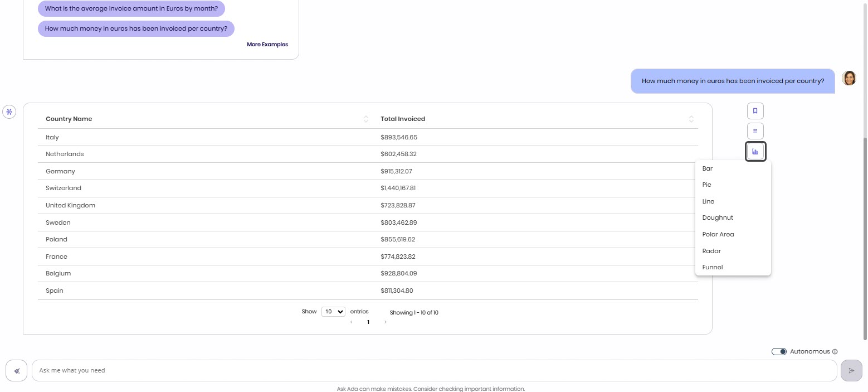Screen dimensions: 868x392
Task: Toggle the Autonomous switch
Action: click(779, 352)
